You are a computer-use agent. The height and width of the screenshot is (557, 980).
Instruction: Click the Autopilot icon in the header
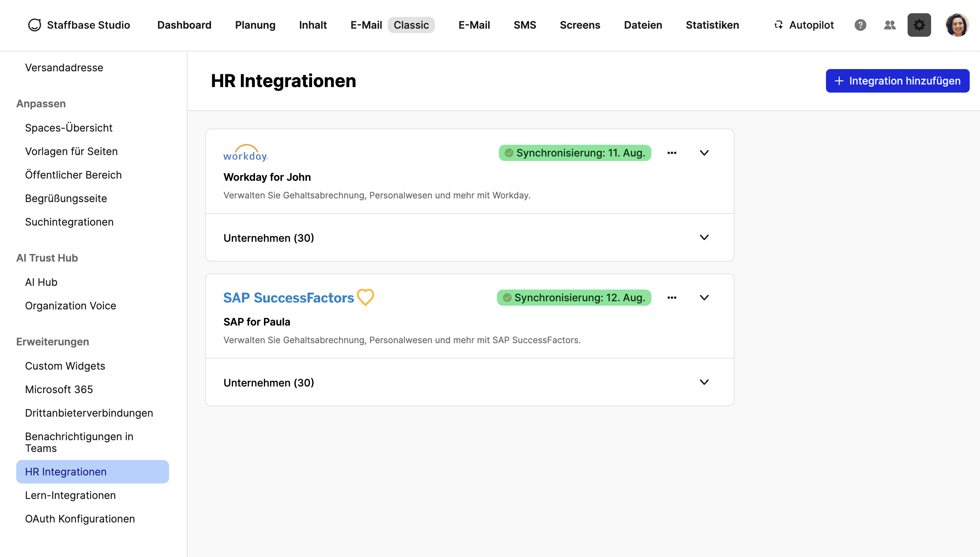[x=778, y=25]
